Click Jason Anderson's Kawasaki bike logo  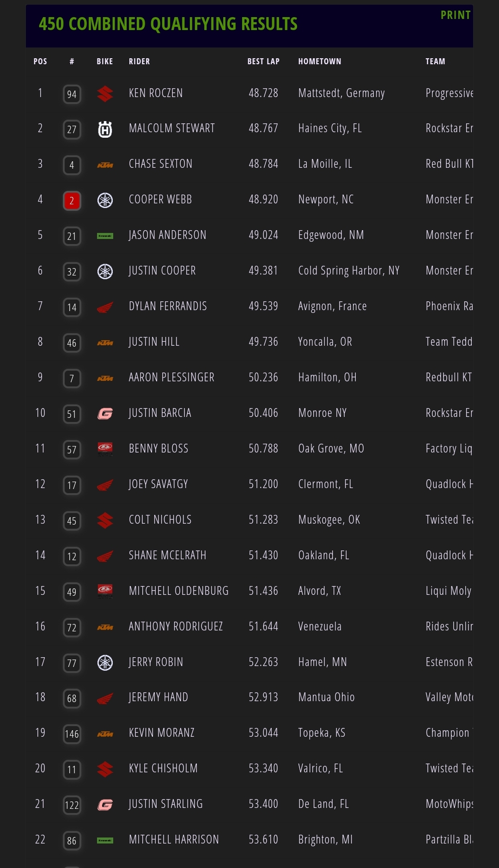tap(105, 236)
